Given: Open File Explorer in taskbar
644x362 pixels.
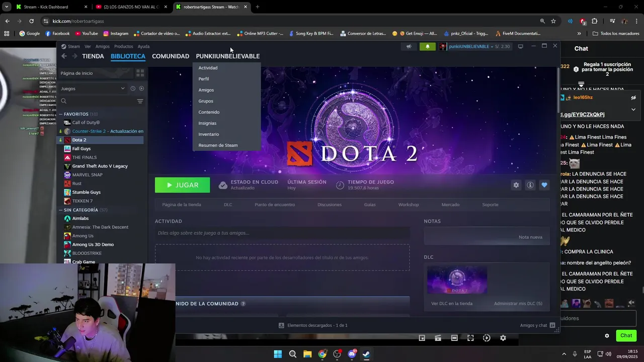Looking at the screenshot, I should [307, 354].
